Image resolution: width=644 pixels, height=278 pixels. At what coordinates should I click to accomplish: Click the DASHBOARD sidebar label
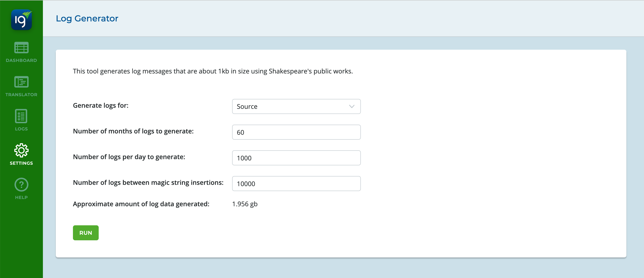tap(21, 60)
